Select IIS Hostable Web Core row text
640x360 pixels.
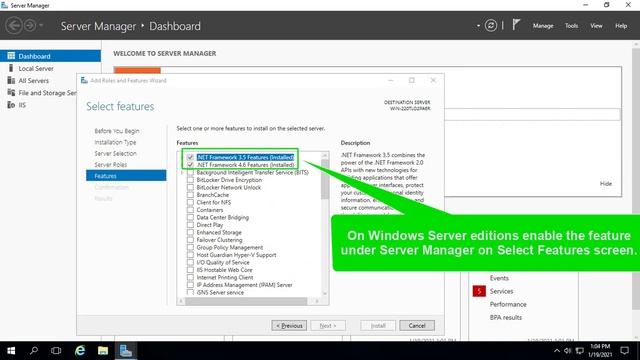click(224, 270)
